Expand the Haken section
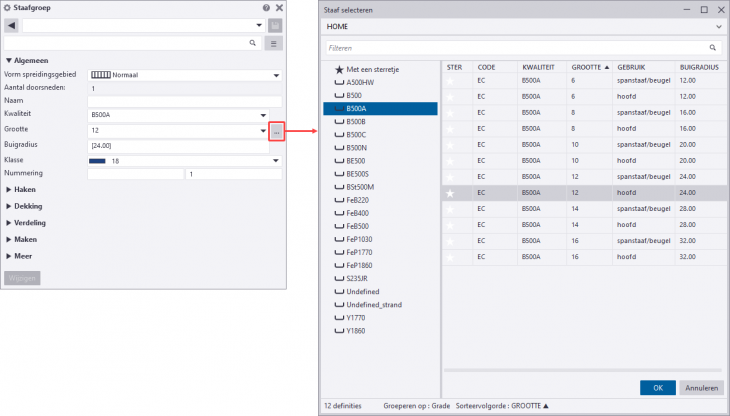The height and width of the screenshot is (416, 730). coord(26,190)
